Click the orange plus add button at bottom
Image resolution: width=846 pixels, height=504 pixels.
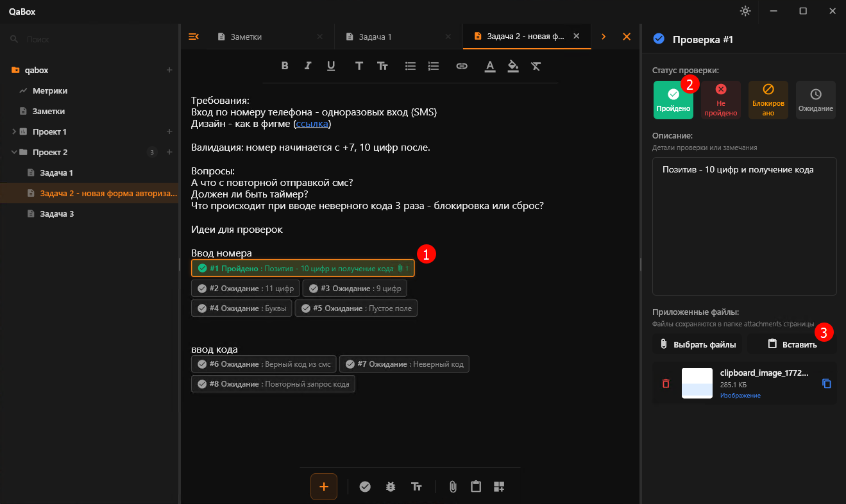point(324,487)
